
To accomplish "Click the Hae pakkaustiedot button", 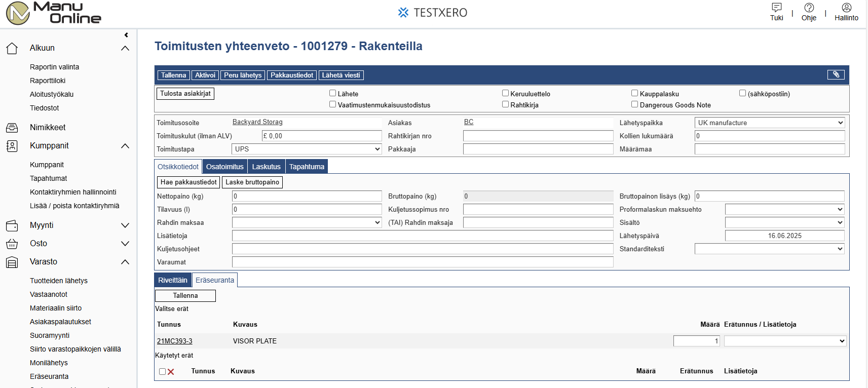I will click(188, 182).
